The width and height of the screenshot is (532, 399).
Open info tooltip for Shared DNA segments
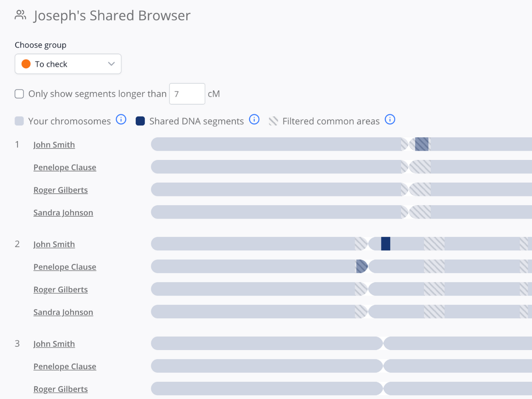[x=254, y=120]
